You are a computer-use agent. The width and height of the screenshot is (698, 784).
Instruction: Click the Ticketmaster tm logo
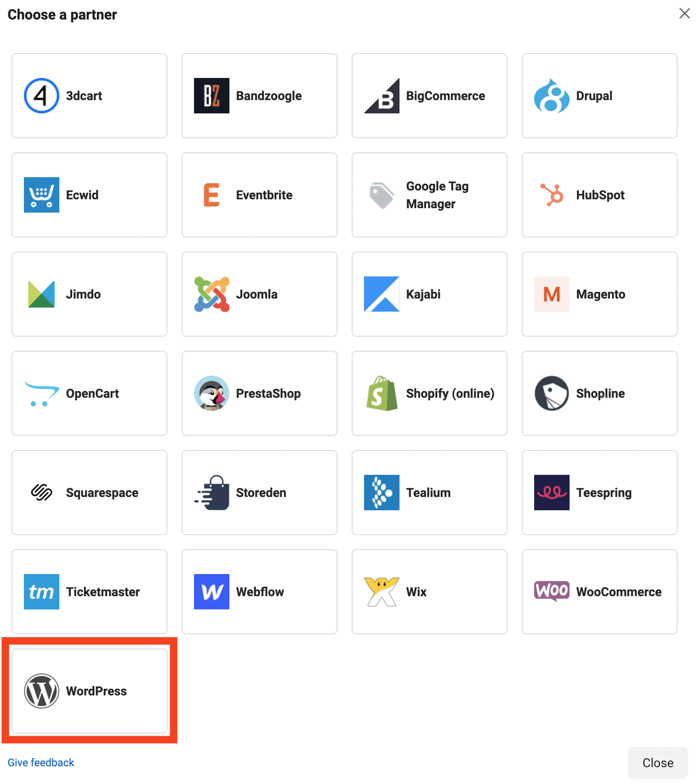tap(42, 592)
